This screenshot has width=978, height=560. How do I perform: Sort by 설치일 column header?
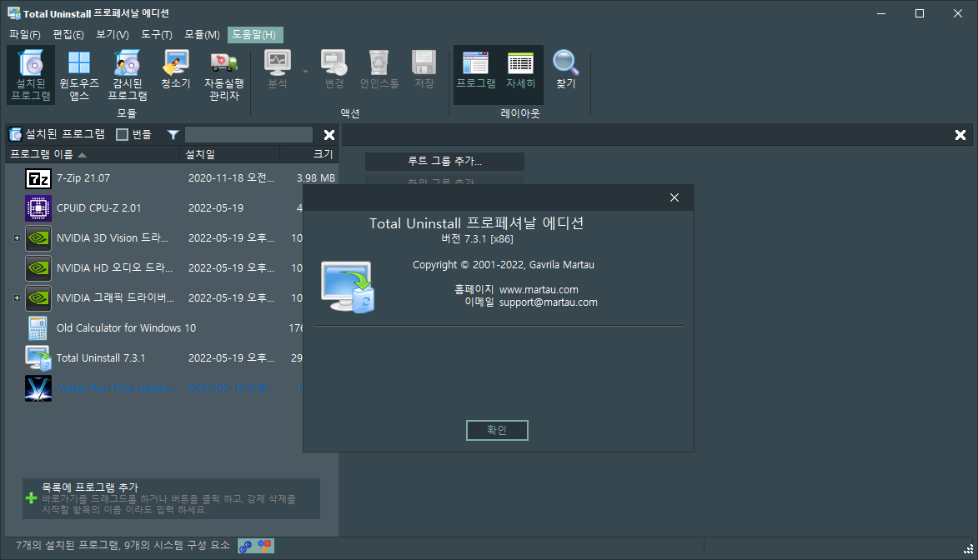[x=229, y=154]
